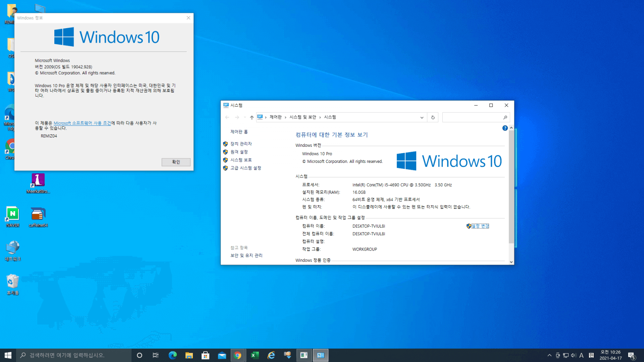
Task: Open Advanced system settings (고급 시스템 설정)
Action: (246, 168)
